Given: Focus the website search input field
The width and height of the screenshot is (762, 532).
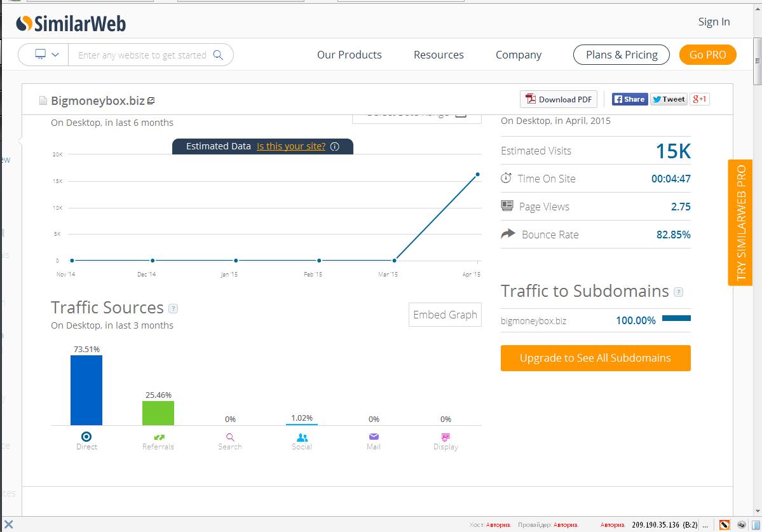Looking at the screenshot, I should tap(144, 55).
